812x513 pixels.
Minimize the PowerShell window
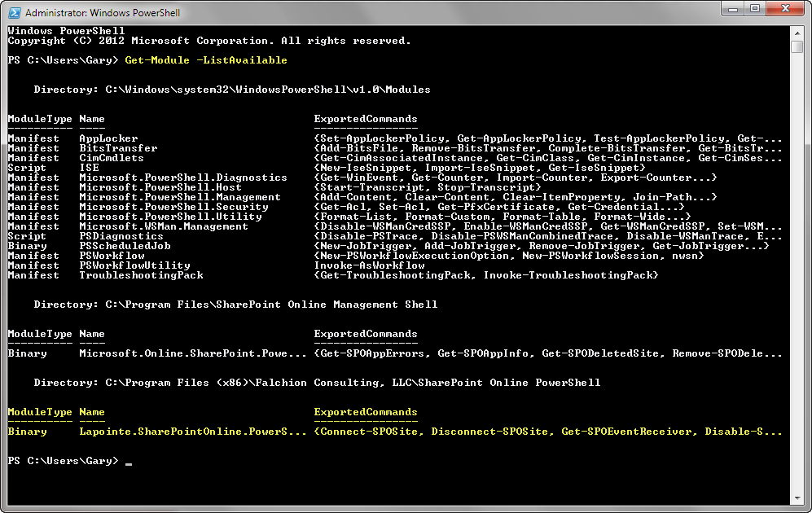click(733, 9)
